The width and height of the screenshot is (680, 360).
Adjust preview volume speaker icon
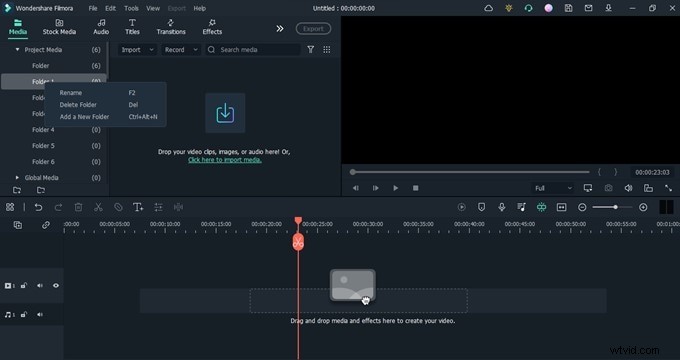[628, 188]
